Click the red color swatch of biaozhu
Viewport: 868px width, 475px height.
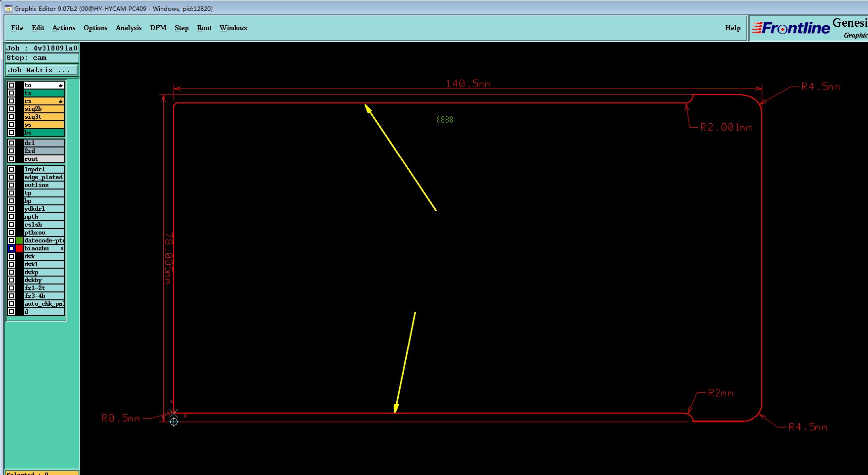click(19, 248)
